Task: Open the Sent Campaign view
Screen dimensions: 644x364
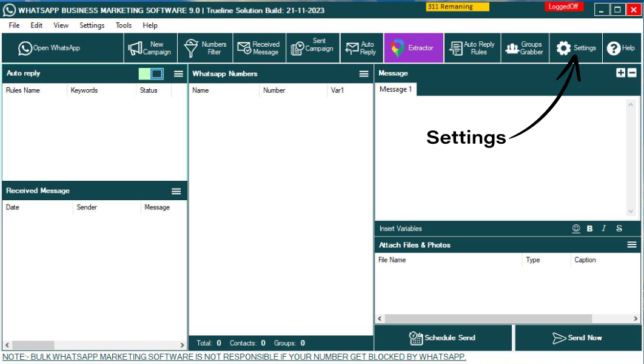Action: [314, 48]
